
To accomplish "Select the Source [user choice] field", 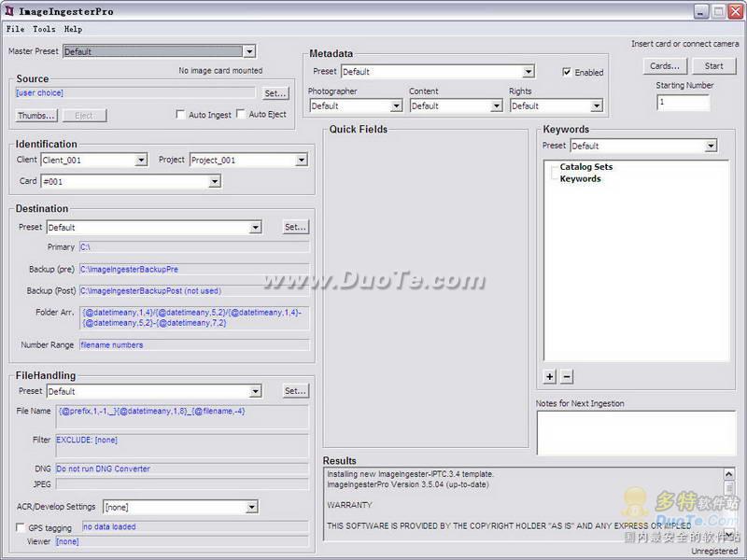I will (x=135, y=92).
